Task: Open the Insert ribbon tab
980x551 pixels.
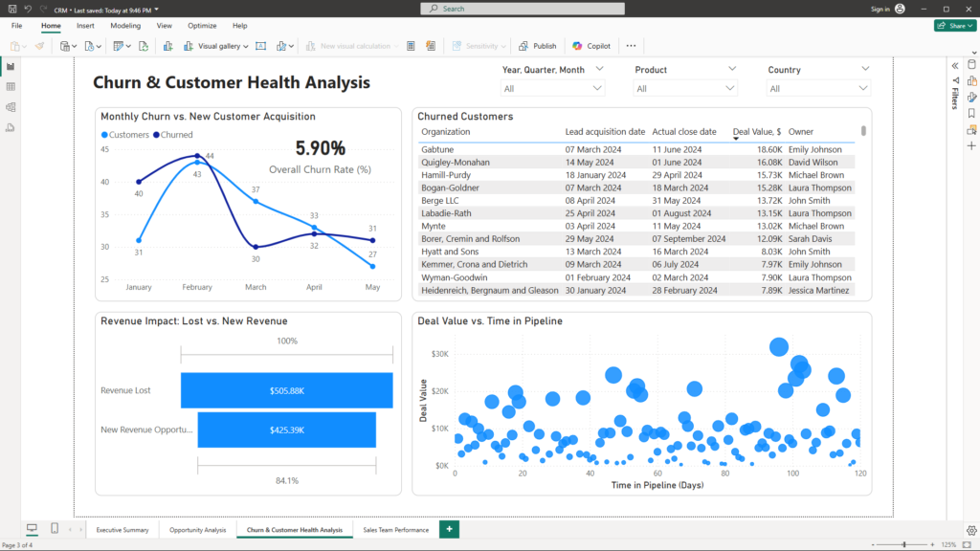Action: tap(85, 26)
